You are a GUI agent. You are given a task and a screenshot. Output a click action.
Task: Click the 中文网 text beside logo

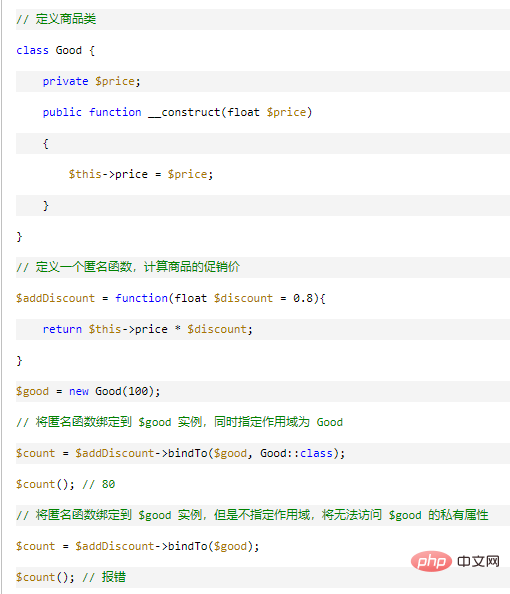click(478, 561)
